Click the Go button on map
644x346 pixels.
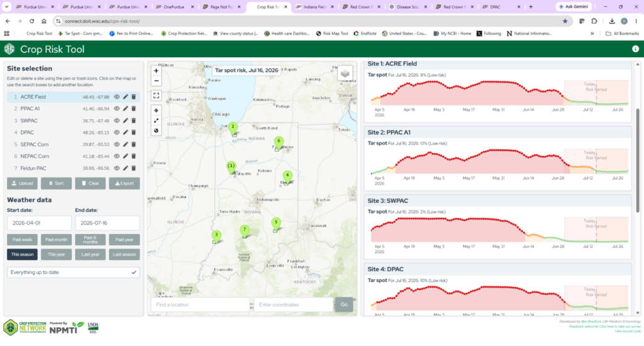(344, 304)
